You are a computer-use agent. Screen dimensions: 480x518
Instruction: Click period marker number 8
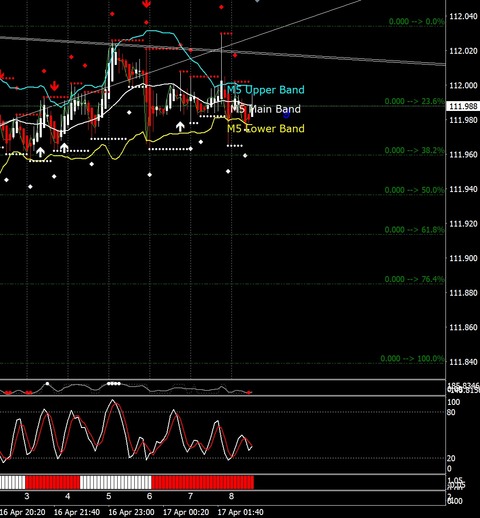(x=231, y=496)
